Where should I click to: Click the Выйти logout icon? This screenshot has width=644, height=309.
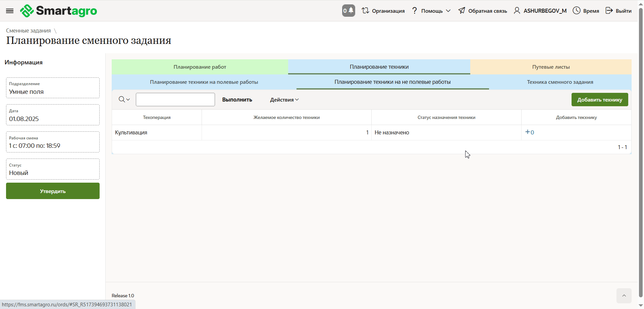(x=609, y=11)
